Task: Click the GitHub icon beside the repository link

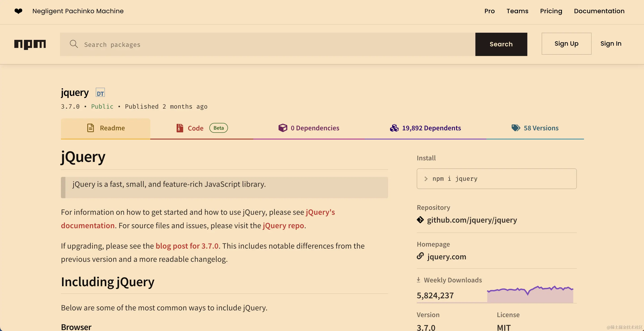Action: (x=420, y=220)
